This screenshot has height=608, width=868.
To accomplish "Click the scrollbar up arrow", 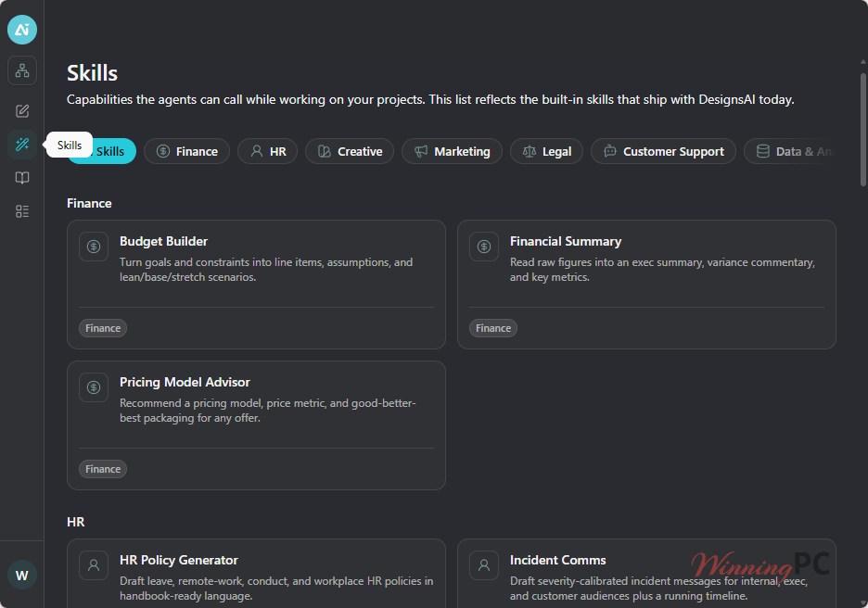I will [863, 61].
